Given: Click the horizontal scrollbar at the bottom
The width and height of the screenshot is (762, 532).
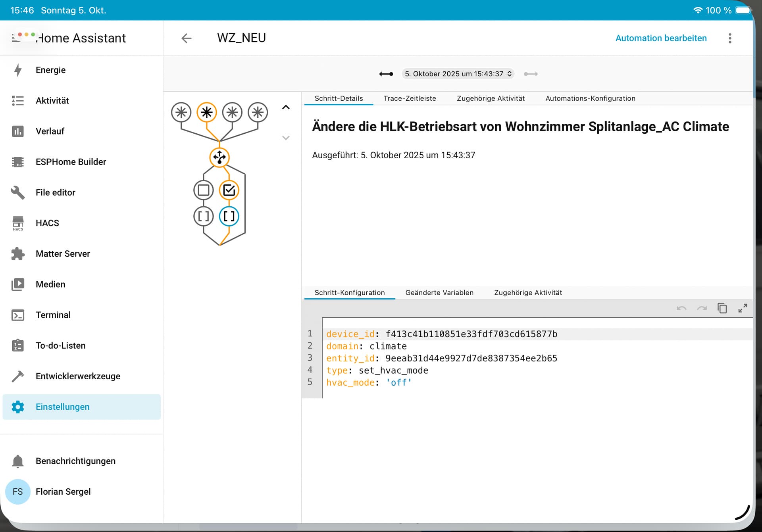Looking at the screenshot, I should [x=248, y=526].
